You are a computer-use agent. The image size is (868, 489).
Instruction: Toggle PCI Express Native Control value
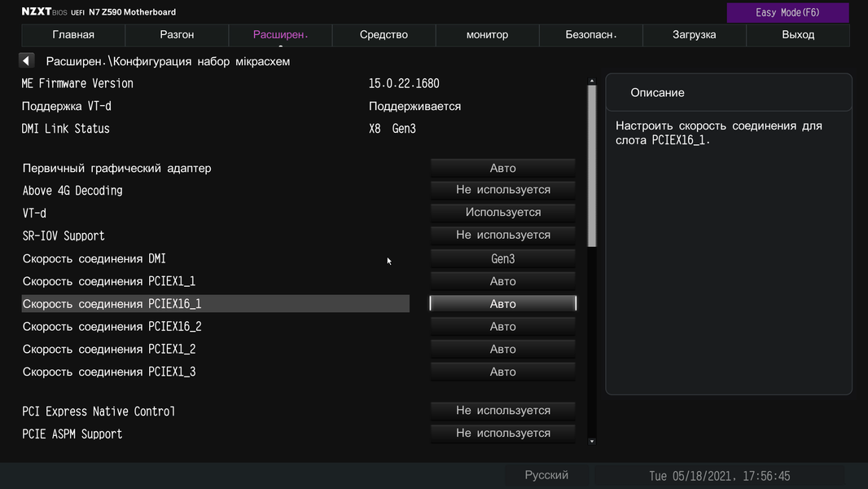click(x=502, y=411)
